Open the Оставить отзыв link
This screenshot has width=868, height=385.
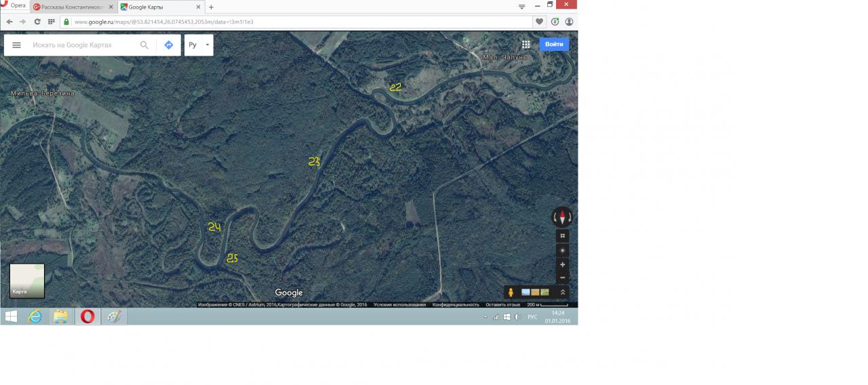click(502, 305)
